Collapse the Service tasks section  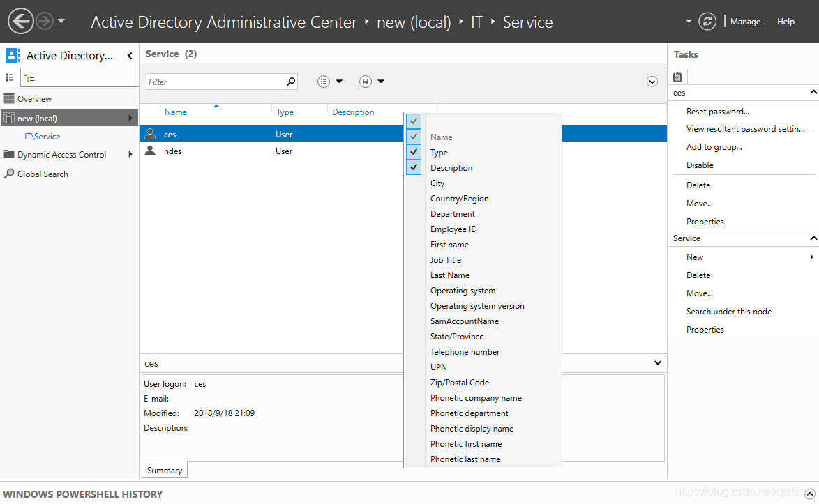pos(813,238)
